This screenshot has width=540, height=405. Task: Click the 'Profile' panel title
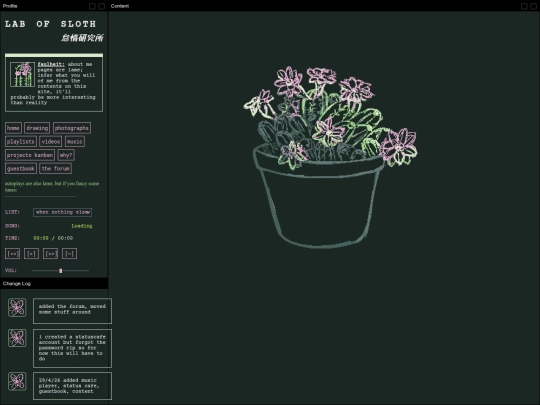coord(10,6)
